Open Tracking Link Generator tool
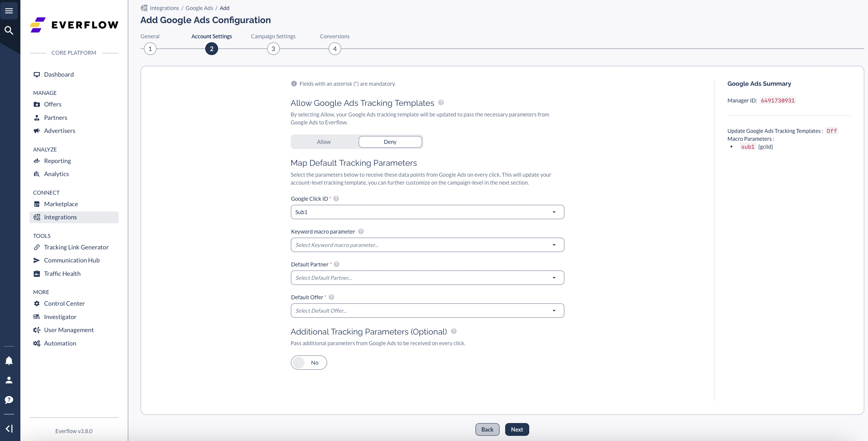The width and height of the screenshot is (868, 441). (x=74, y=247)
